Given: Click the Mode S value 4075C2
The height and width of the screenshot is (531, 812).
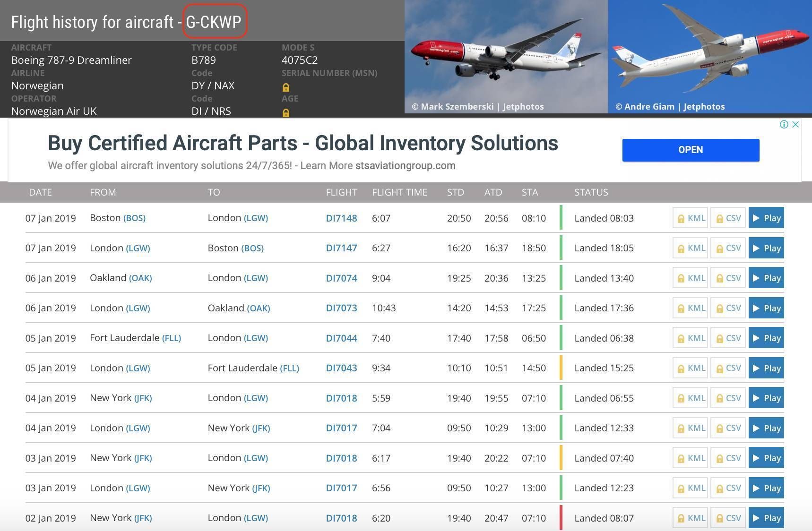Looking at the screenshot, I should coord(300,60).
